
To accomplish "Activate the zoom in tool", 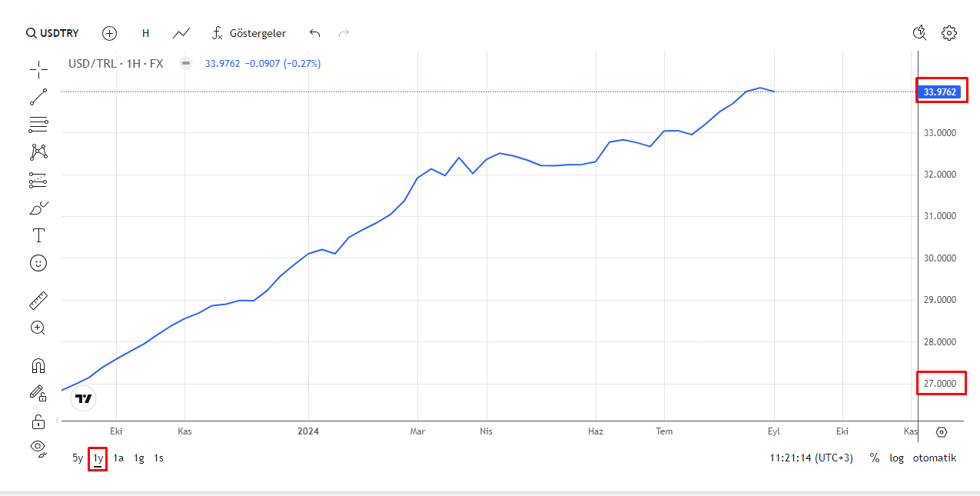I will (x=38, y=328).
